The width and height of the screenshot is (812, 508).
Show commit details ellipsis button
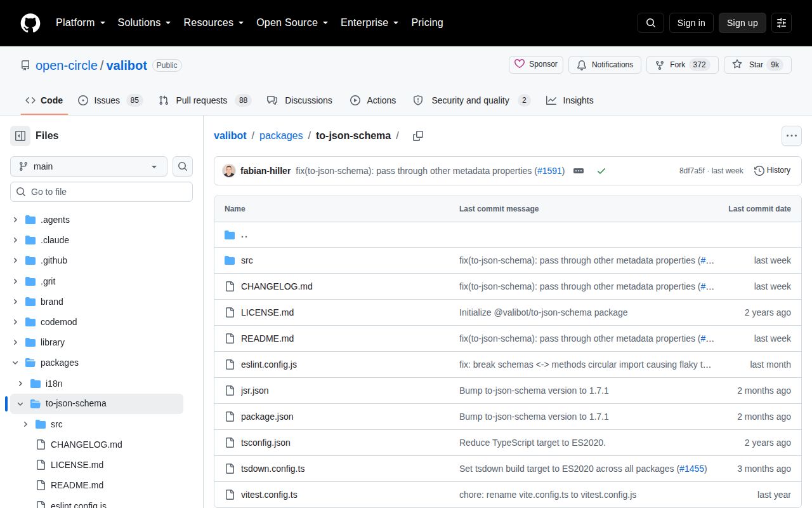[x=579, y=171]
